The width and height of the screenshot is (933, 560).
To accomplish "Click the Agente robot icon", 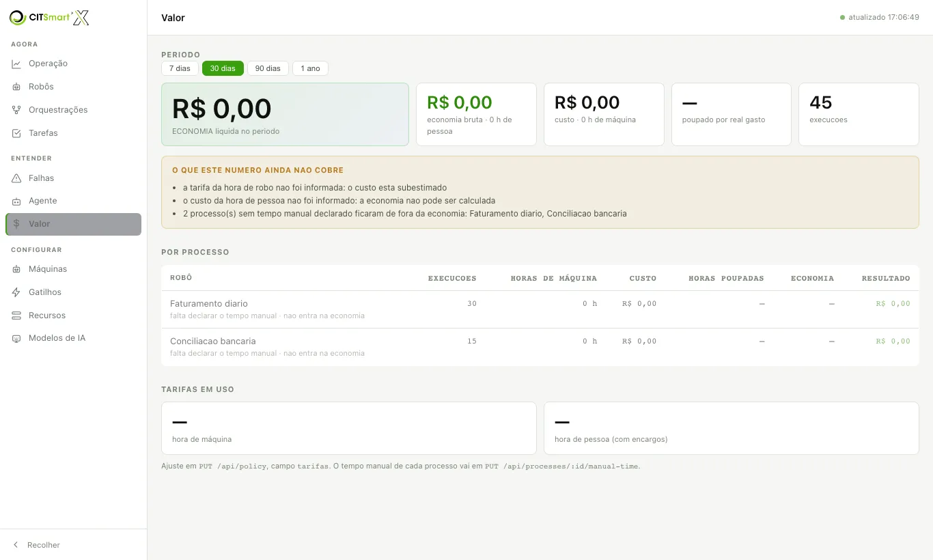I will [x=16, y=201].
